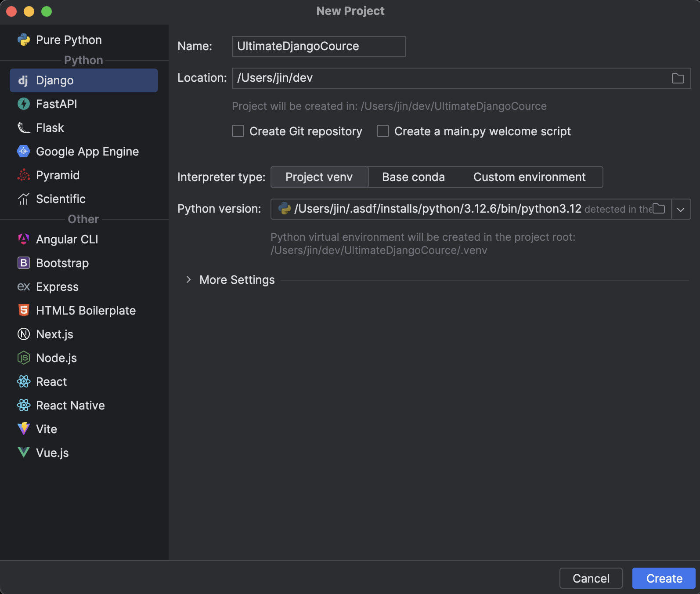Click the green zoom window button
700x594 pixels.
pos(47,11)
